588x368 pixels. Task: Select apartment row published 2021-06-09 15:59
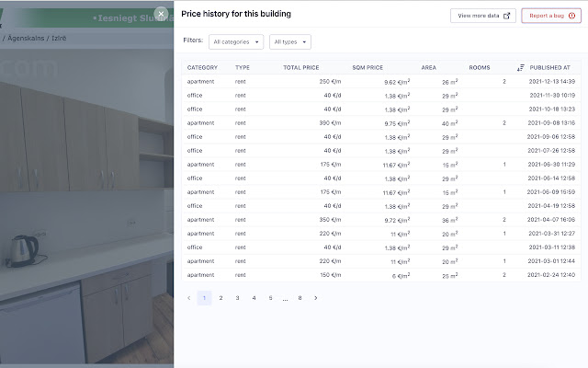pos(381,192)
